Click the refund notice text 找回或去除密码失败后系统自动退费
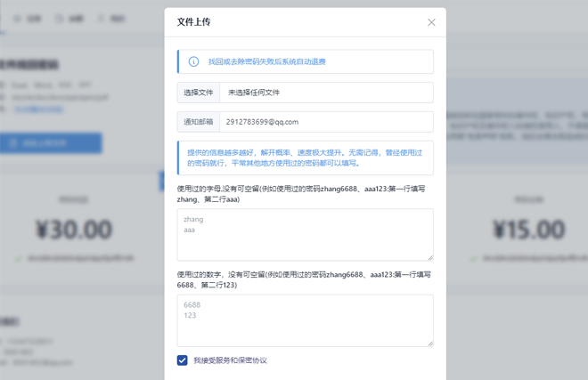 pos(267,61)
